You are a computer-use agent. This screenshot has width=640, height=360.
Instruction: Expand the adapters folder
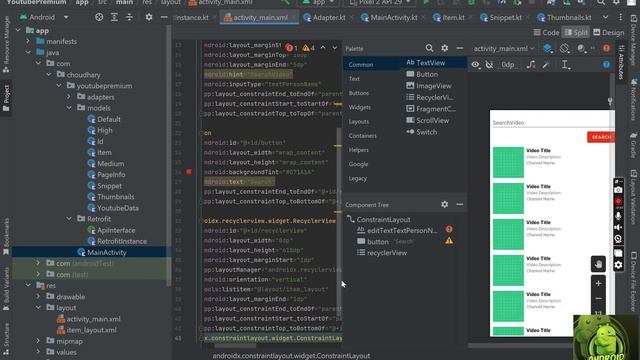[x=69, y=97]
